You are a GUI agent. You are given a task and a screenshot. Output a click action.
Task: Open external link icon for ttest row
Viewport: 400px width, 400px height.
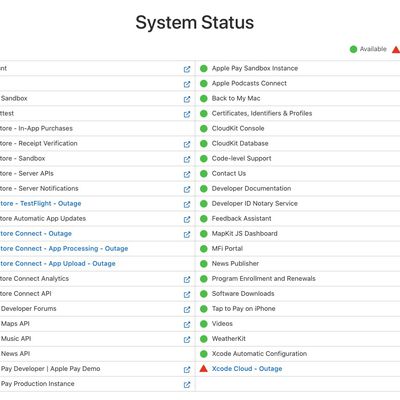(187, 114)
